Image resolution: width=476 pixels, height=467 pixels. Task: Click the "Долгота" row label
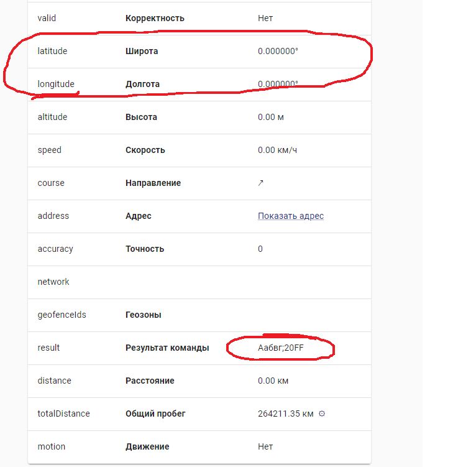[x=142, y=84]
